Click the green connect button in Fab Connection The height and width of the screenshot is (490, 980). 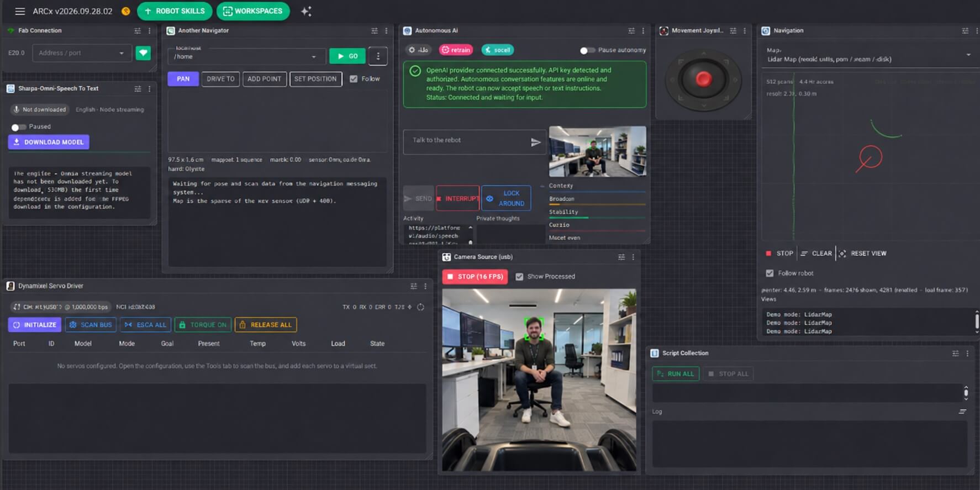point(143,53)
